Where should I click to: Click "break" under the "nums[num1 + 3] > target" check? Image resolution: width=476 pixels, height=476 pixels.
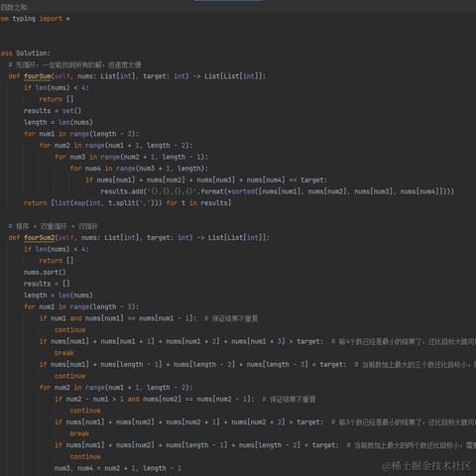[64, 353]
